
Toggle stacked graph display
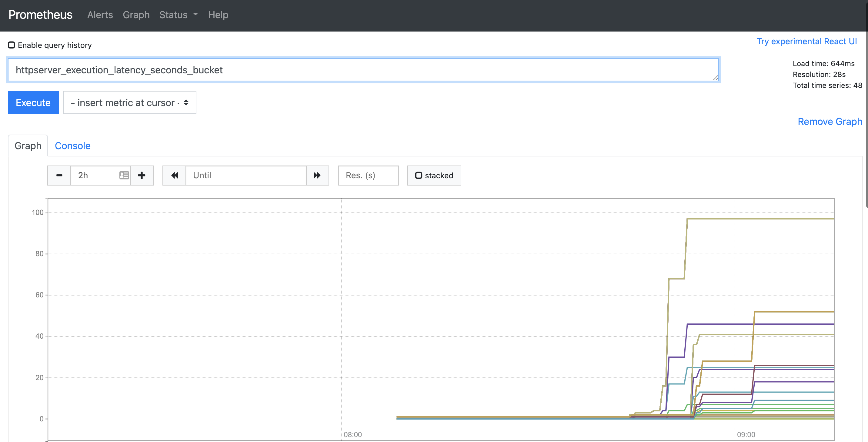434,175
